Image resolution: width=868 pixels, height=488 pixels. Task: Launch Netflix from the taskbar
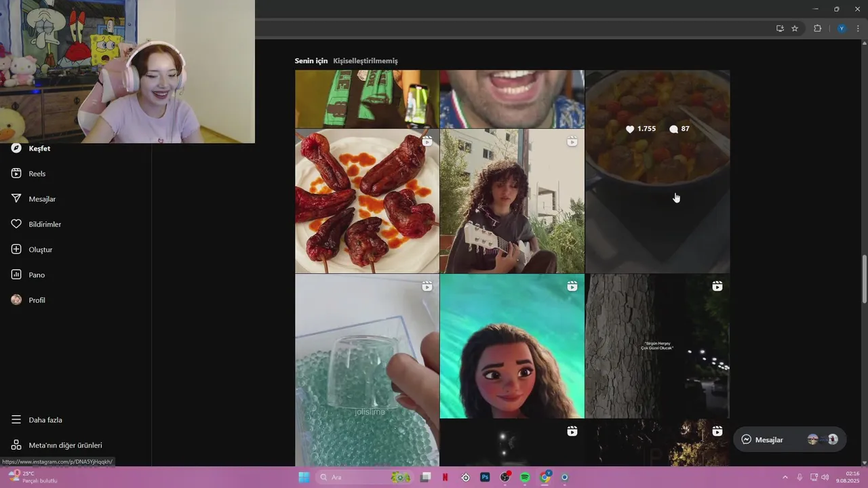pyautogui.click(x=446, y=477)
